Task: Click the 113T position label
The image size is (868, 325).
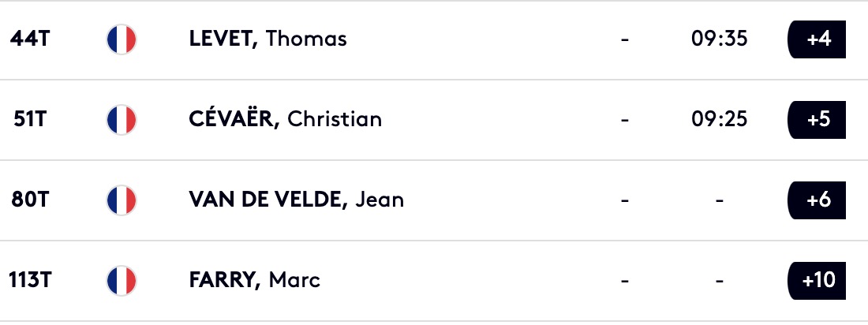Action: [30, 280]
